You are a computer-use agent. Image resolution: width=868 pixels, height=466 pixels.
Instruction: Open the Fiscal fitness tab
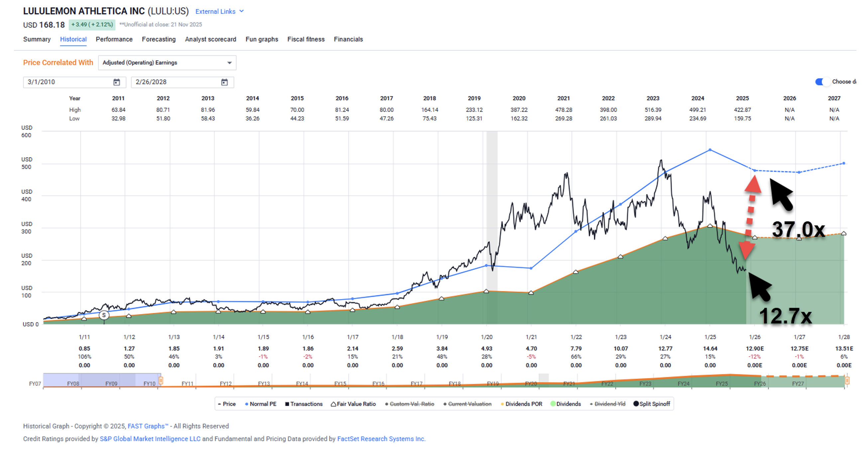pyautogui.click(x=306, y=39)
